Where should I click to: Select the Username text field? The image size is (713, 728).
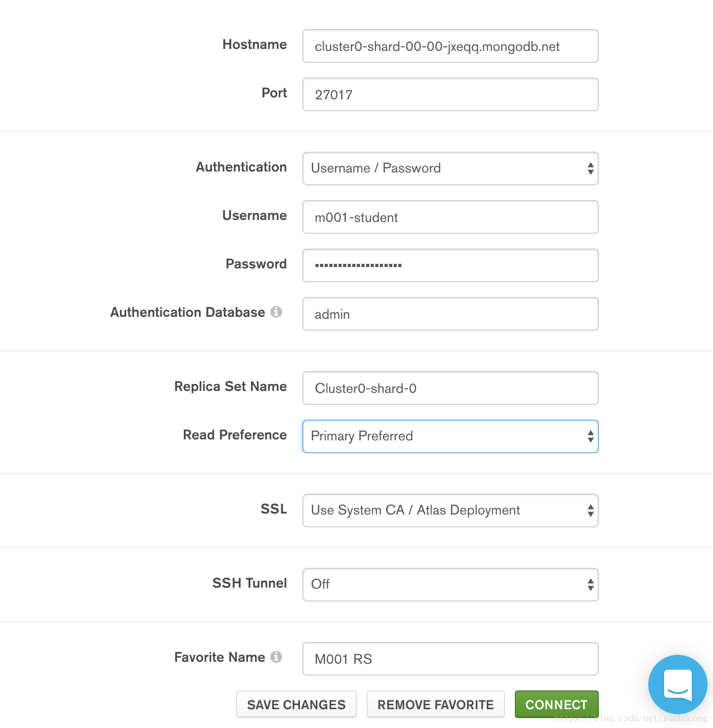[450, 217]
